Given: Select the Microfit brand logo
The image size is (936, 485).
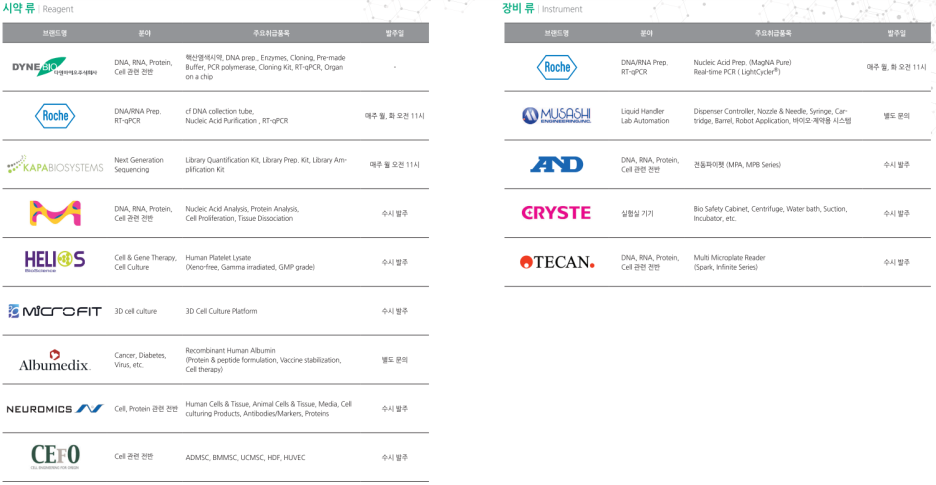Looking at the screenshot, I should pos(55,311).
